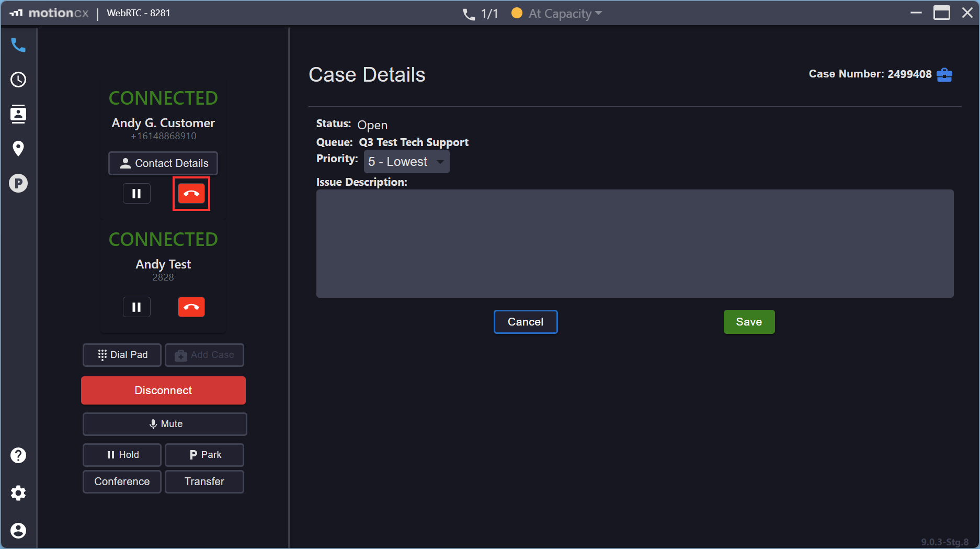Expand the Priority 5 - Lowest dropdown

(x=406, y=162)
